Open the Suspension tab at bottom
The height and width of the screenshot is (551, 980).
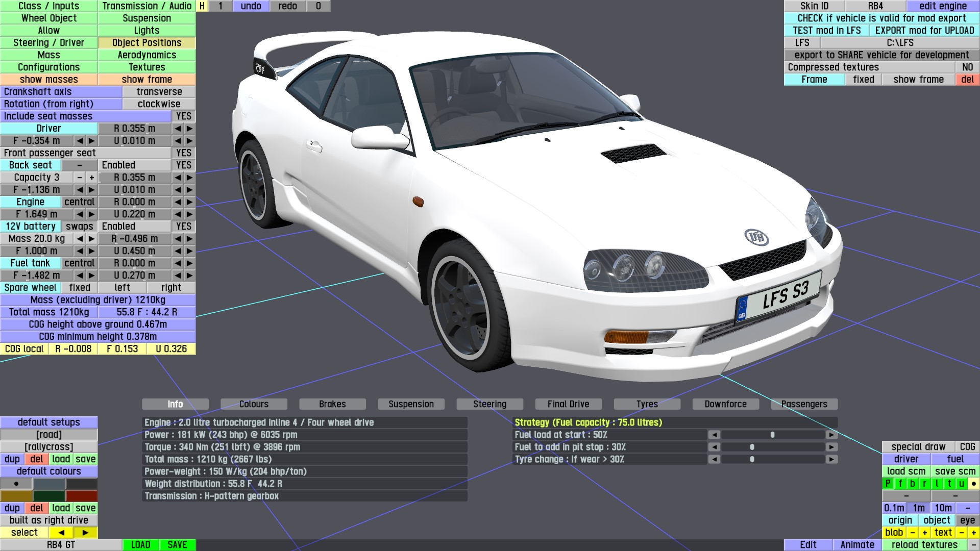(411, 404)
